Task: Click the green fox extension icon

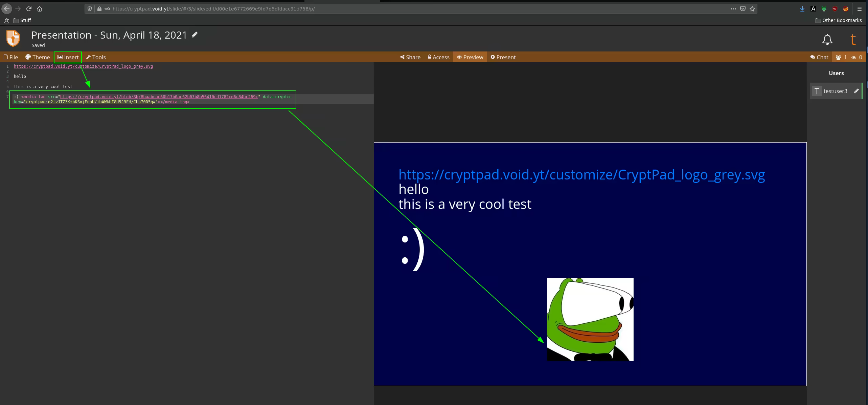Action: click(x=824, y=9)
